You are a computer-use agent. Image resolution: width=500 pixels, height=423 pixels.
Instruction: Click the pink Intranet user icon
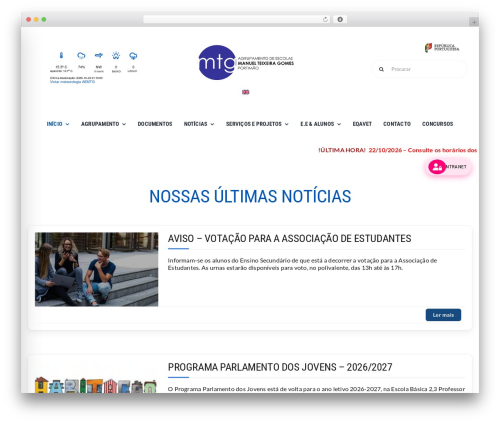(437, 167)
